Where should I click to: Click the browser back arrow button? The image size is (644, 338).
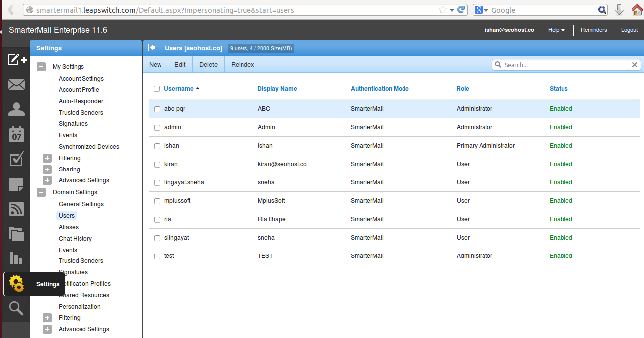pyautogui.click(x=10, y=10)
